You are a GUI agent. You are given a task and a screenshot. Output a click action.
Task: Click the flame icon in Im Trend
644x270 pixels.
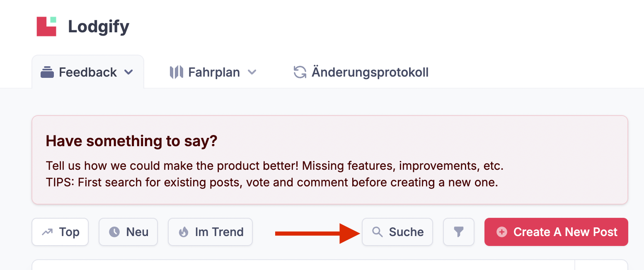[184, 232]
